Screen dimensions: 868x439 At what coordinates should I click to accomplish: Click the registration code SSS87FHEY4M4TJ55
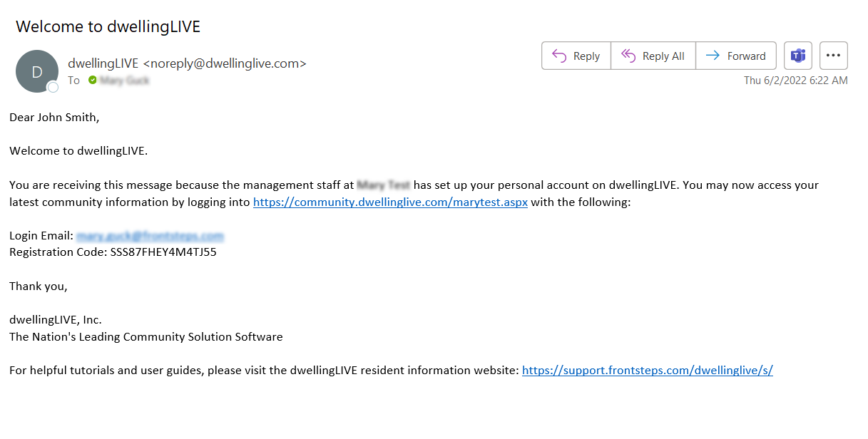(x=163, y=252)
